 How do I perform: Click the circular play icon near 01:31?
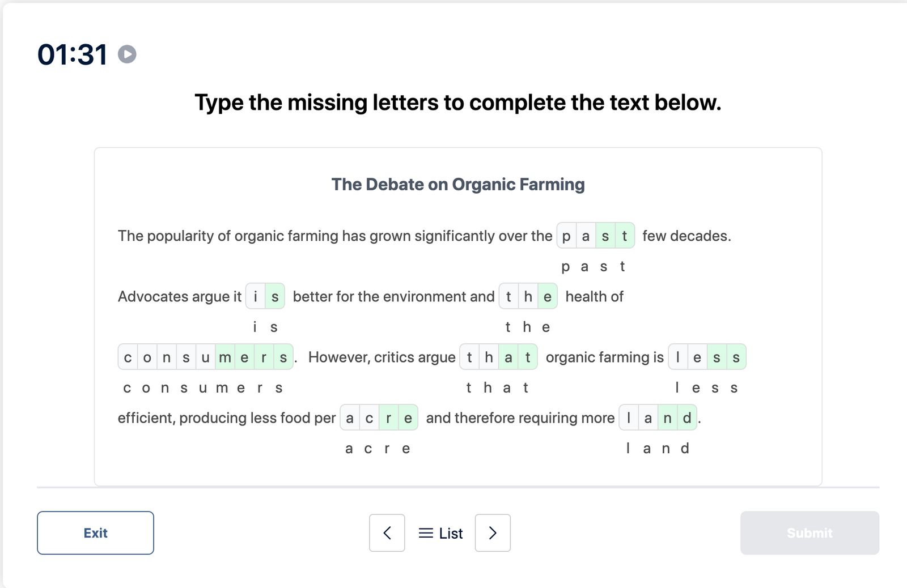pyautogui.click(x=126, y=54)
